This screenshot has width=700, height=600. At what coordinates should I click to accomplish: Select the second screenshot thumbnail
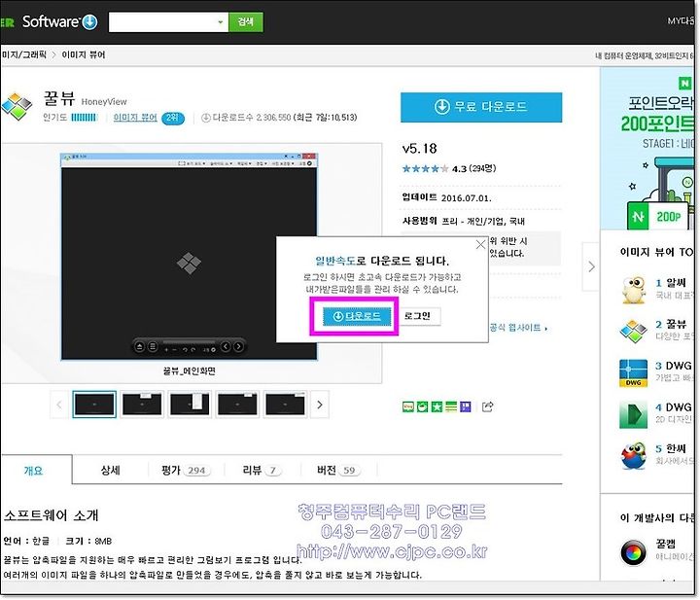[x=142, y=405]
